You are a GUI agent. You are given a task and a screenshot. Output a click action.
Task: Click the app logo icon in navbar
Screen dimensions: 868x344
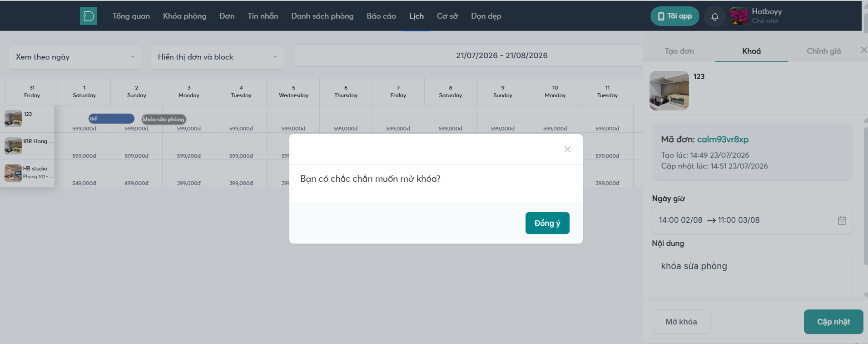coord(89,16)
